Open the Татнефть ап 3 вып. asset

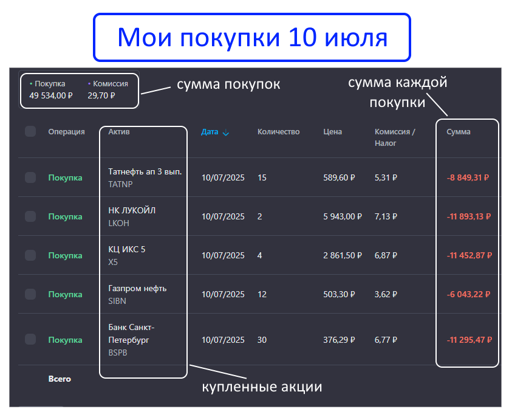click(x=145, y=171)
